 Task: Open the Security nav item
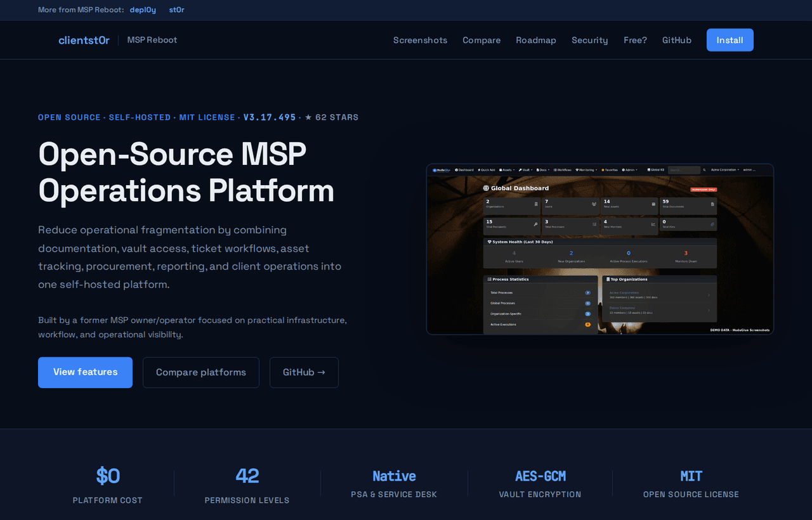pos(590,40)
